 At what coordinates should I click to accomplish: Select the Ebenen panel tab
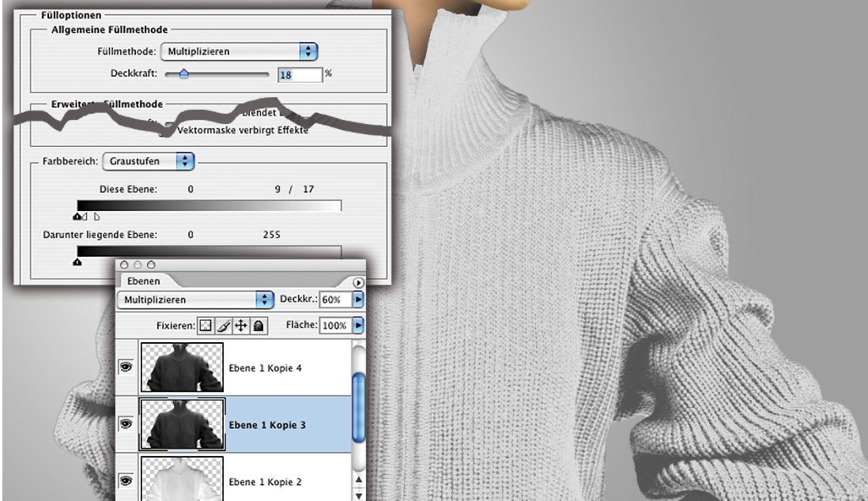[143, 281]
